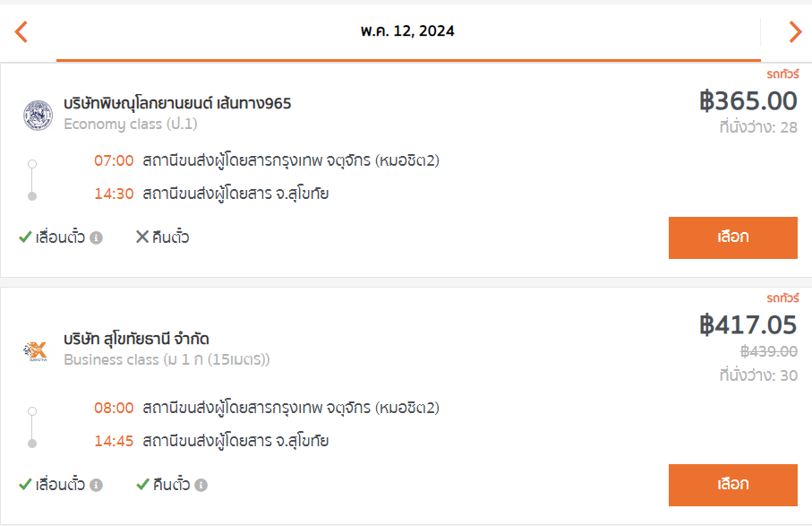Open info icon beside first เลื่อนตั๋ว
This screenshot has height=526, width=812.
96,237
